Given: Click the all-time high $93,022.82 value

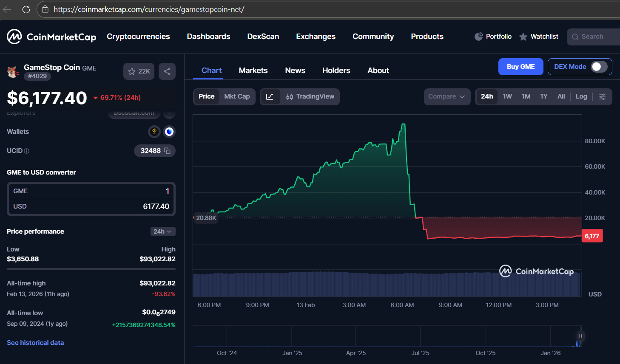Looking at the screenshot, I should pos(157,283).
